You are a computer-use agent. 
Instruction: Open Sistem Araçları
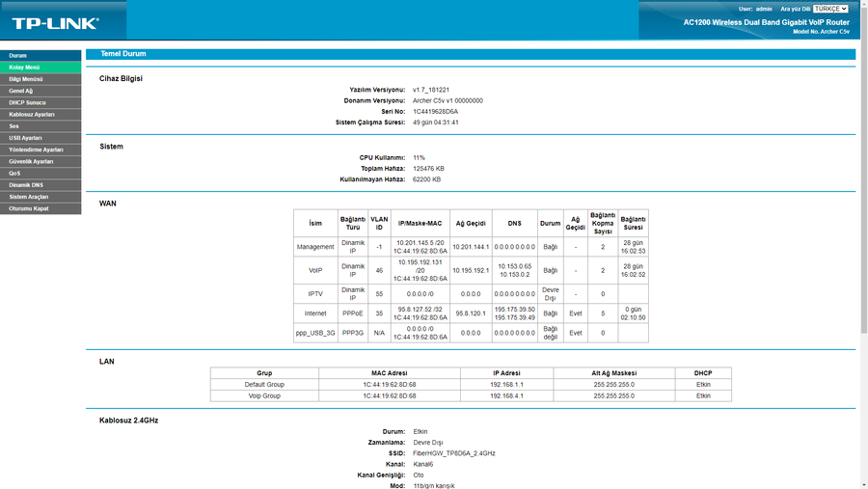[x=41, y=197]
